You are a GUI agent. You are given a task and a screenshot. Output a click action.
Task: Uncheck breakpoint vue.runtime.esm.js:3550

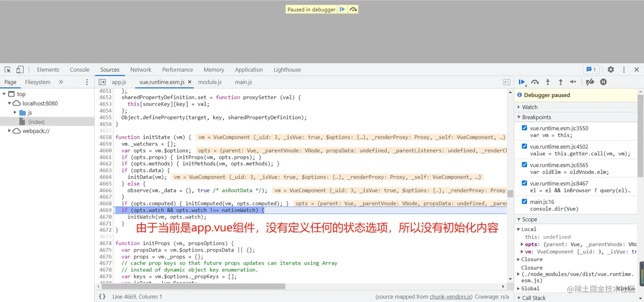pyautogui.click(x=524, y=128)
